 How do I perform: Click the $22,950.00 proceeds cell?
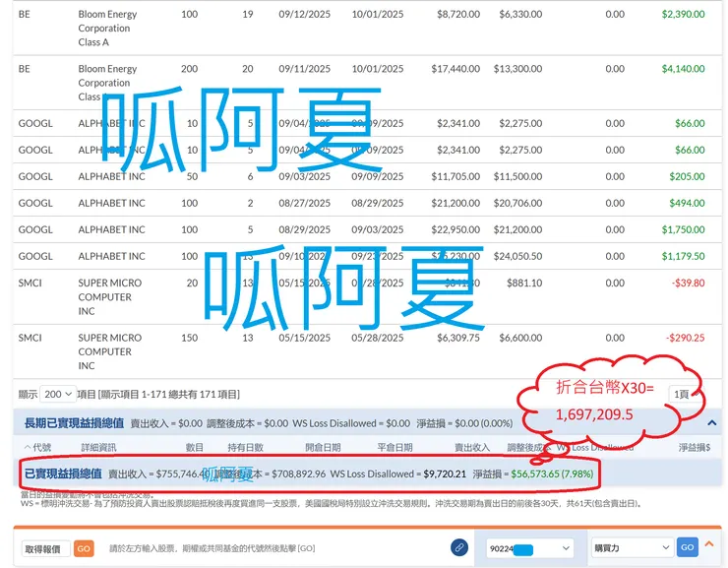[x=455, y=229]
